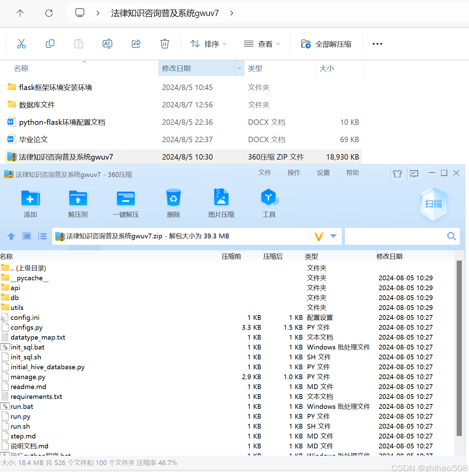Screen dimensions: 469x476
Task: Open the 设置 menu in 360压缩
Action: click(323, 173)
